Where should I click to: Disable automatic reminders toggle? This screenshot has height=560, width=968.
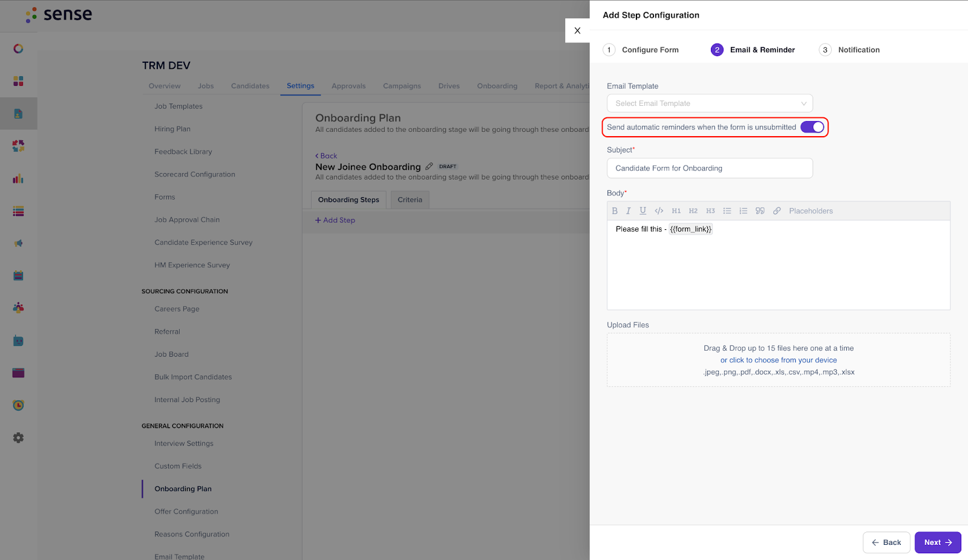(x=812, y=127)
